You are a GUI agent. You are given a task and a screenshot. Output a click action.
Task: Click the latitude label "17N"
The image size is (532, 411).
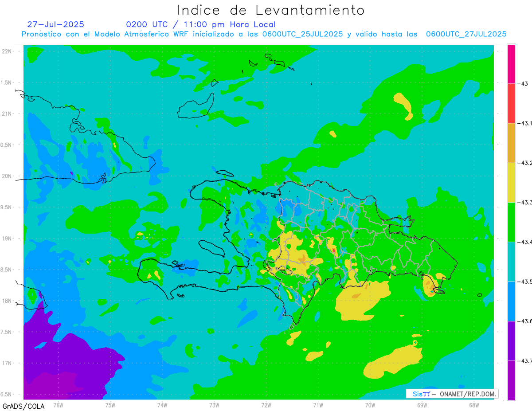tap(7, 363)
